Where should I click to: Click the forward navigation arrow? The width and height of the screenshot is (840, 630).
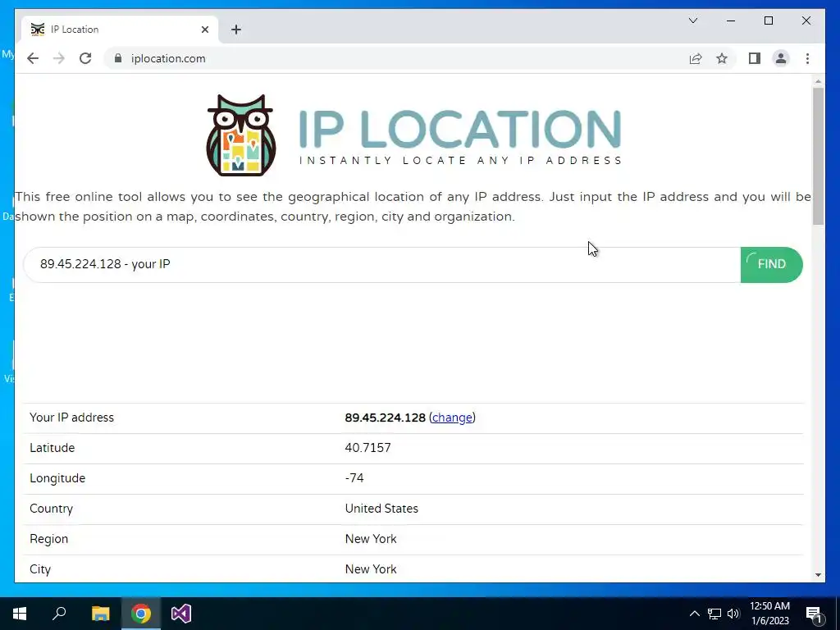[59, 58]
